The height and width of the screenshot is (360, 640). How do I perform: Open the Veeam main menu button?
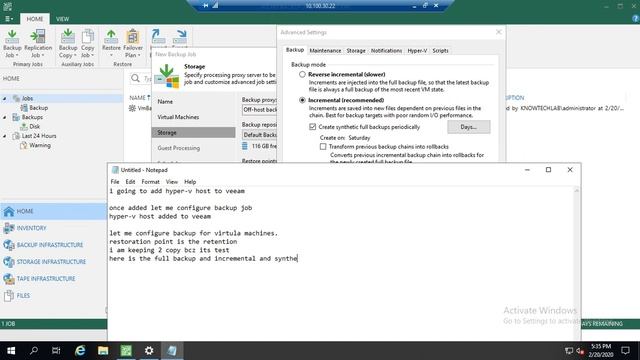point(9,19)
